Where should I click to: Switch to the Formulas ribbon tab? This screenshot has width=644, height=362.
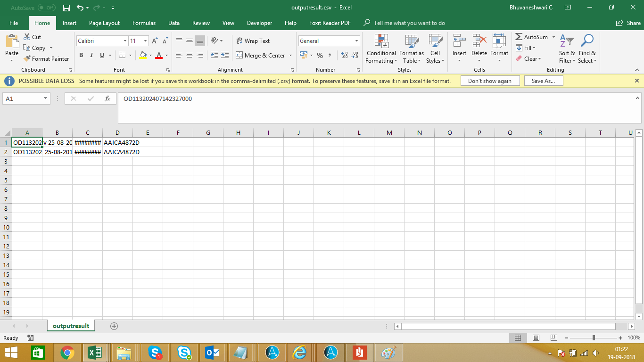(x=144, y=23)
